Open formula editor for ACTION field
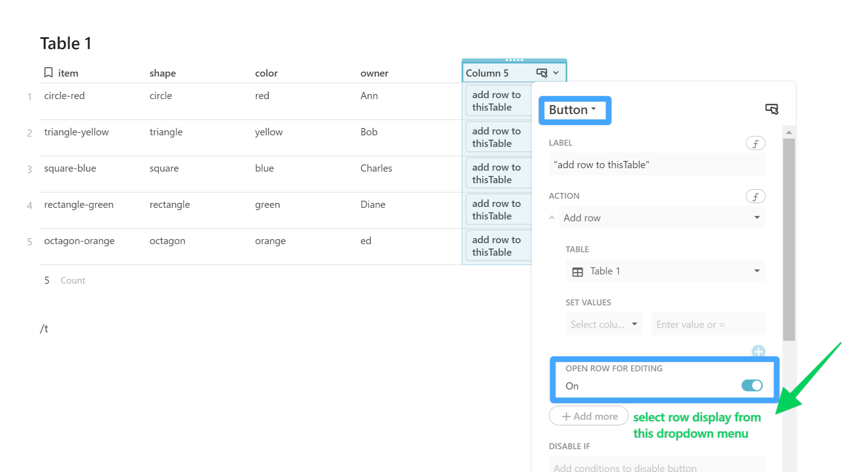 click(x=755, y=196)
